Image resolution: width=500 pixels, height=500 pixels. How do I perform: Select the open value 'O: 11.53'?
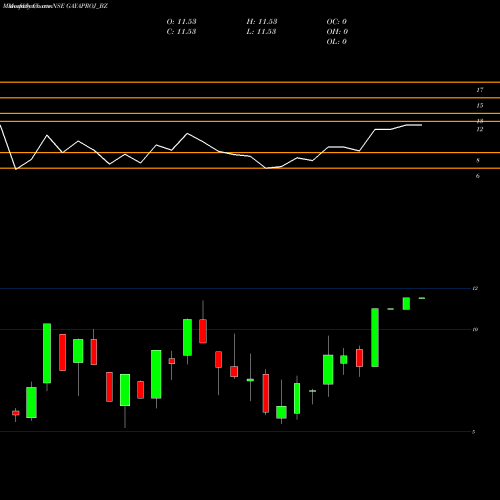181,22
